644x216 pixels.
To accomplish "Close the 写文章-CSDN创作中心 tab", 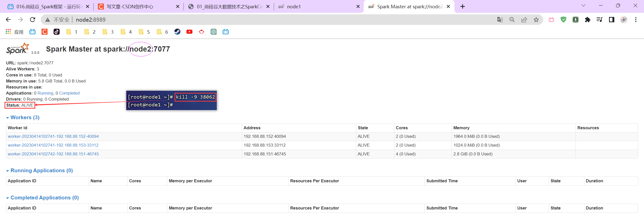I will click(178, 7).
